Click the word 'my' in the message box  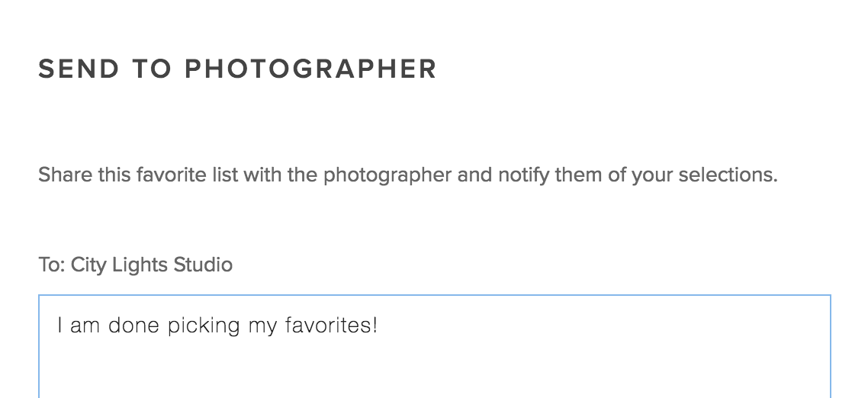(x=262, y=327)
